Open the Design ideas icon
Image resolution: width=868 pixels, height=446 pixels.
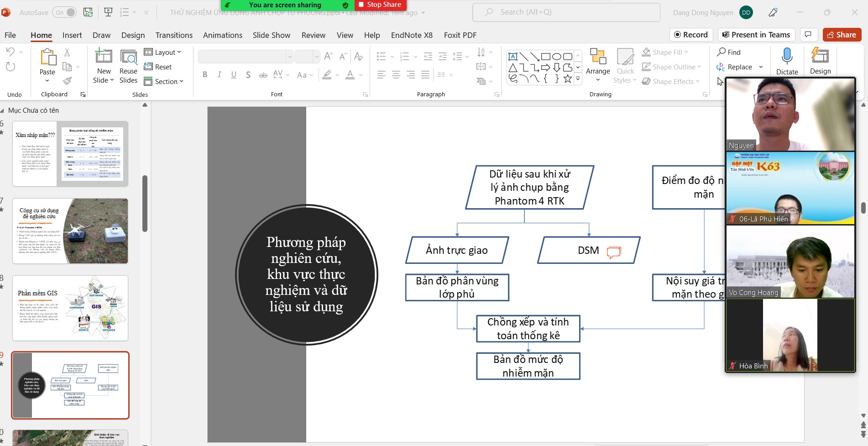(820, 57)
